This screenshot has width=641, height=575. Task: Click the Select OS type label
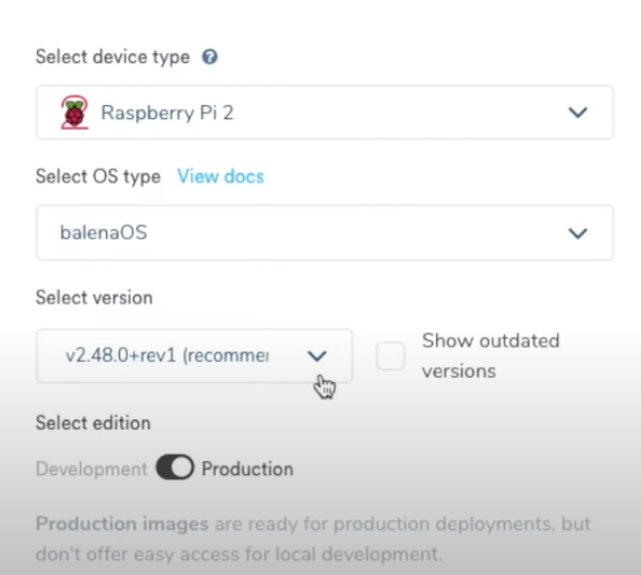pos(97,177)
